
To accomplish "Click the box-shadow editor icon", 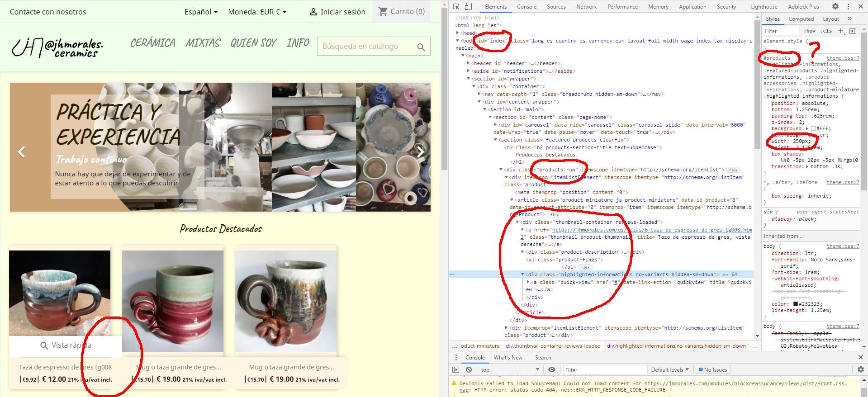I will click(x=783, y=160).
